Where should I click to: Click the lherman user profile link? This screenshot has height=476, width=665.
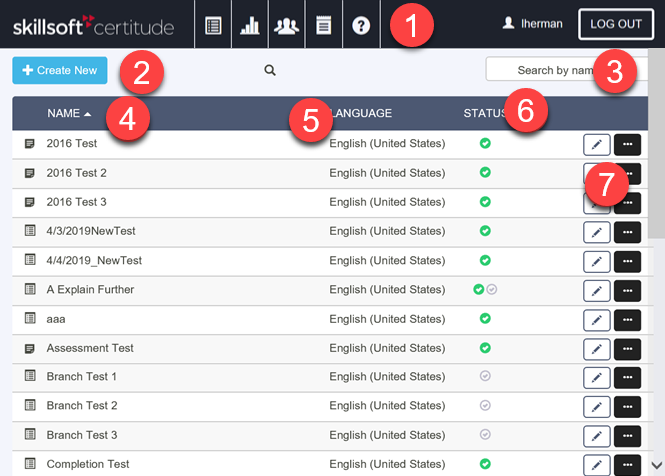[x=532, y=23]
